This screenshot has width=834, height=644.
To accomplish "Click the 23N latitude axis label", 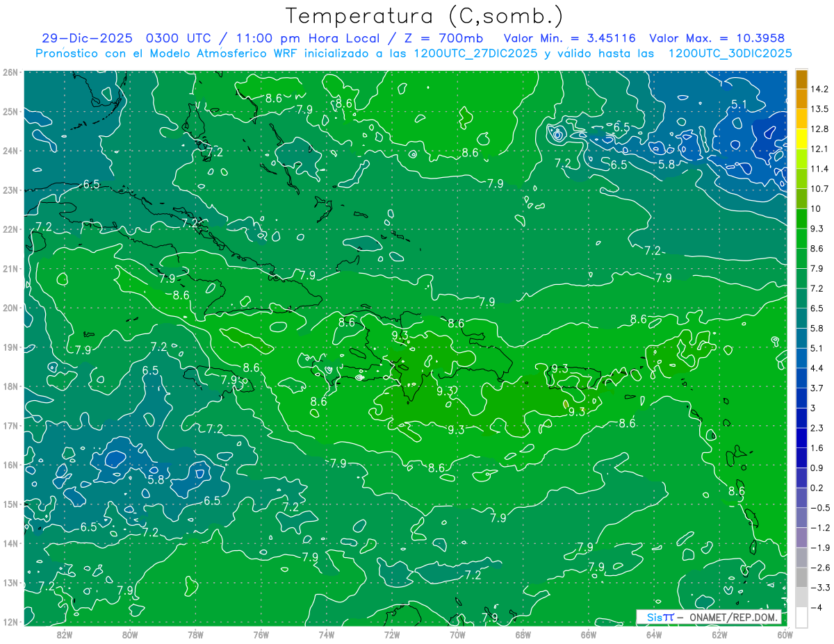I will tap(10, 190).
